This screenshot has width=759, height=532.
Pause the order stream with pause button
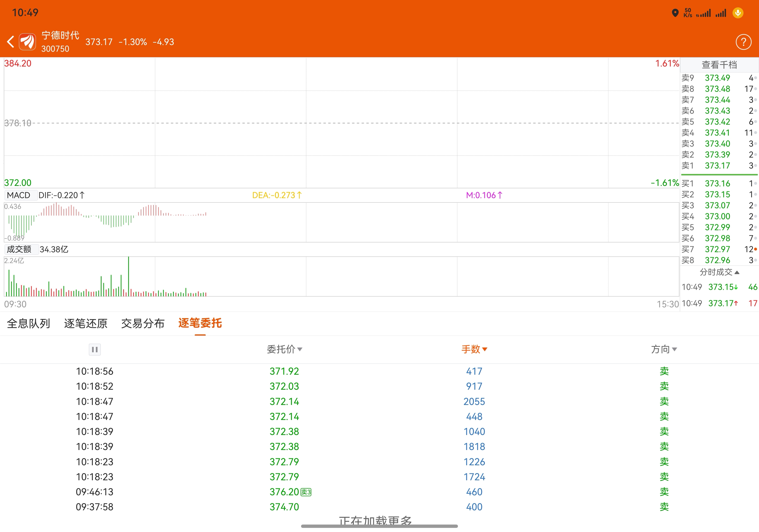[x=95, y=349]
